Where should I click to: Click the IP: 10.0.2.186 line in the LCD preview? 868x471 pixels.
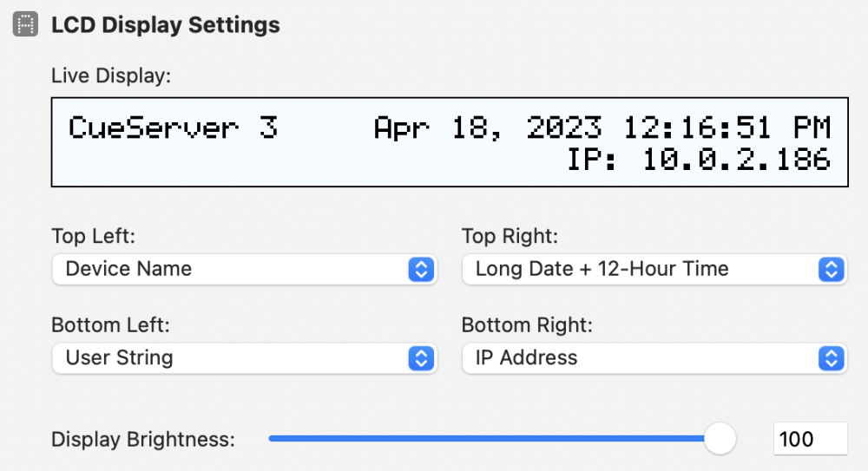tap(699, 160)
